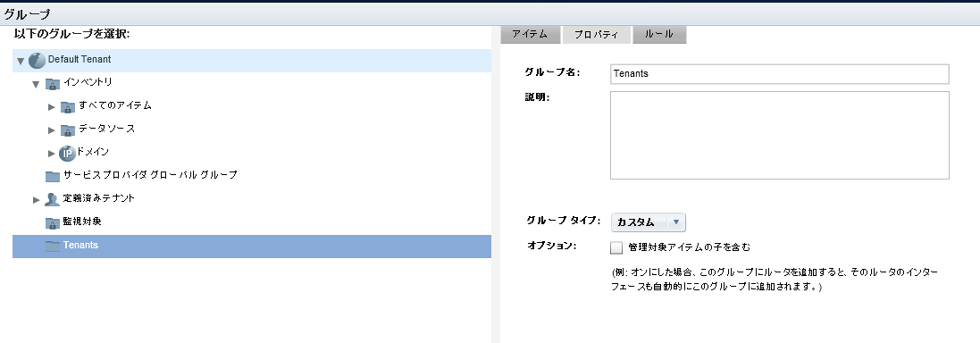Select すべてのアイテム in the tree
Viewport: 980px width, 343px height.
115,105
